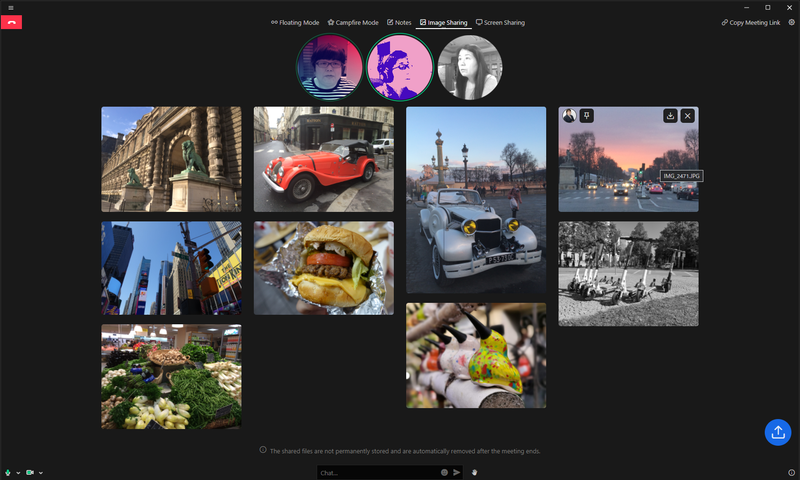Switch to Floating Mode
This screenshot has height=480, width=800.
click(x=295, y=22)
